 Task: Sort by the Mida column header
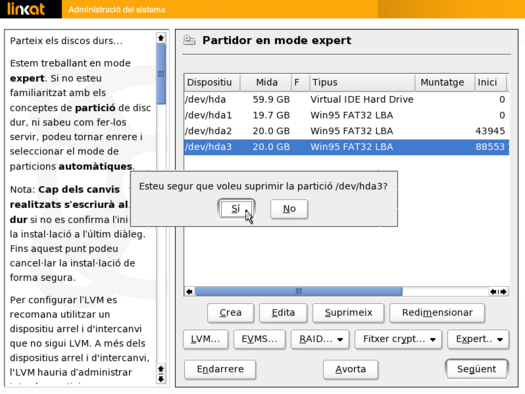pyautogui.click(x=266, y=82)
